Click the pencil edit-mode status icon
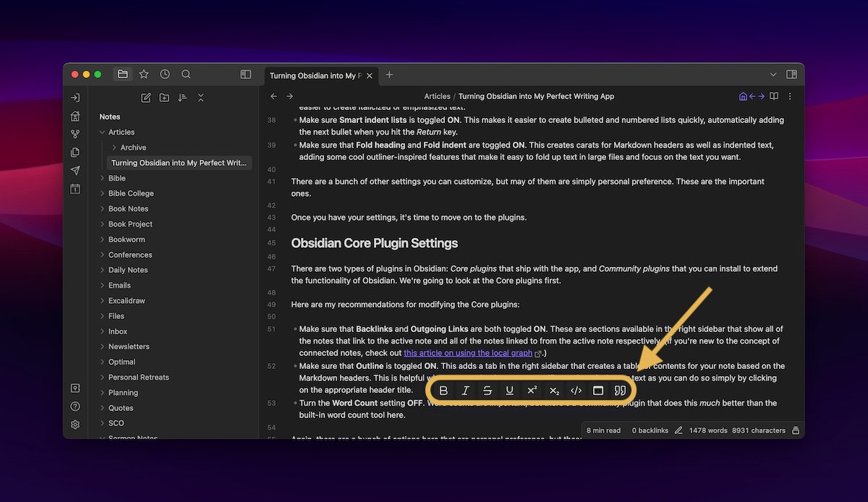The image size is (868, 502). [x=678, y=430]
